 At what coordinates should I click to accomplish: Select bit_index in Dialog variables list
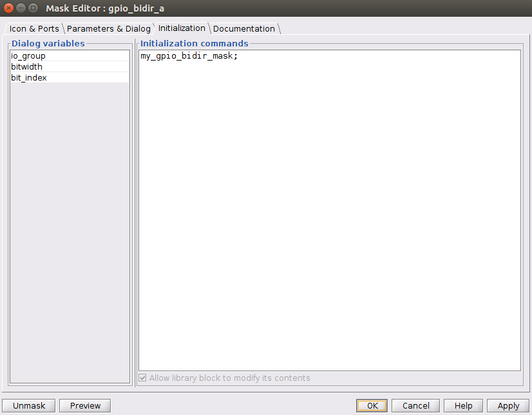(70, 77)
